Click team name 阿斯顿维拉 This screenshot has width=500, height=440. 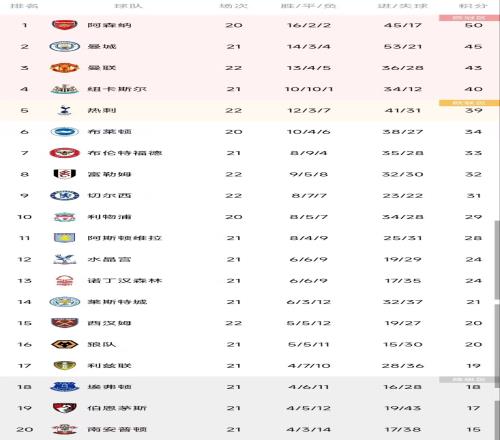coord(125,238)
